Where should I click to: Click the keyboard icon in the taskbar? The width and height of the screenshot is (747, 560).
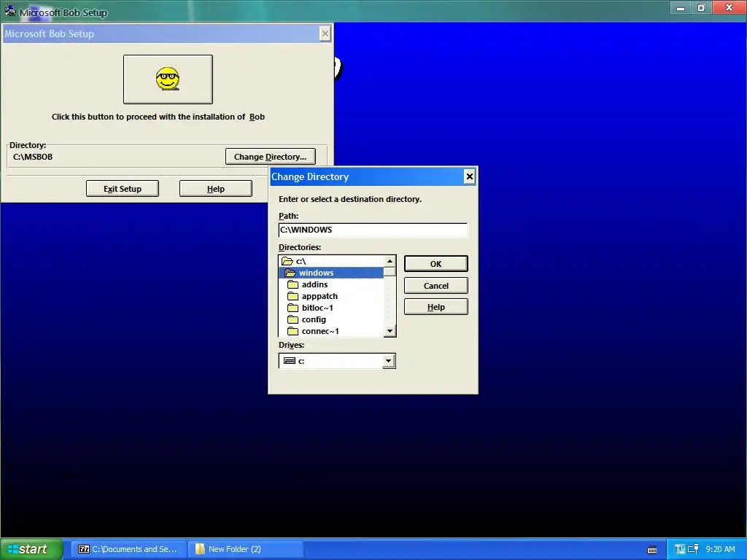click(x=652, y=550)
